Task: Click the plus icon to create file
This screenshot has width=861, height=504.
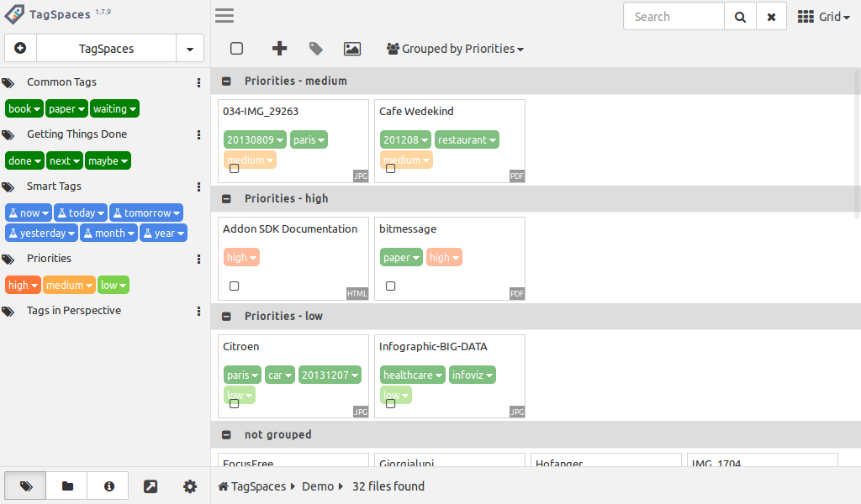Action: [280, 49]
